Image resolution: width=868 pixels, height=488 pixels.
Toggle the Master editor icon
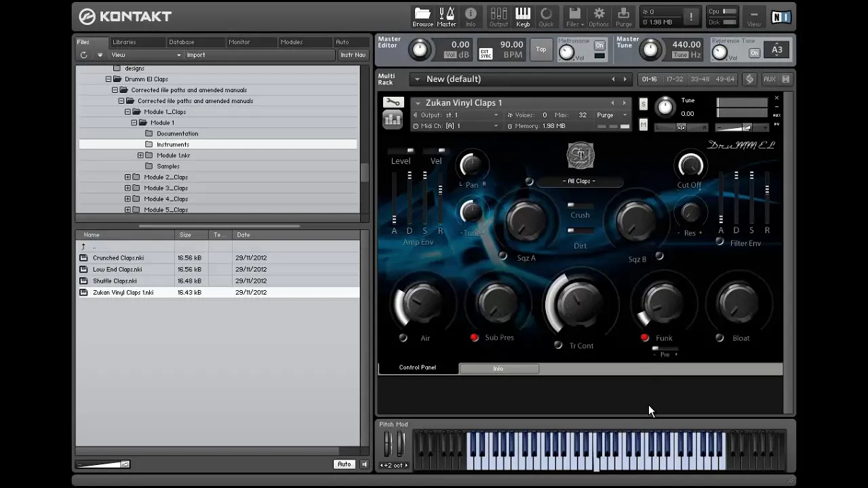(446, 17)
